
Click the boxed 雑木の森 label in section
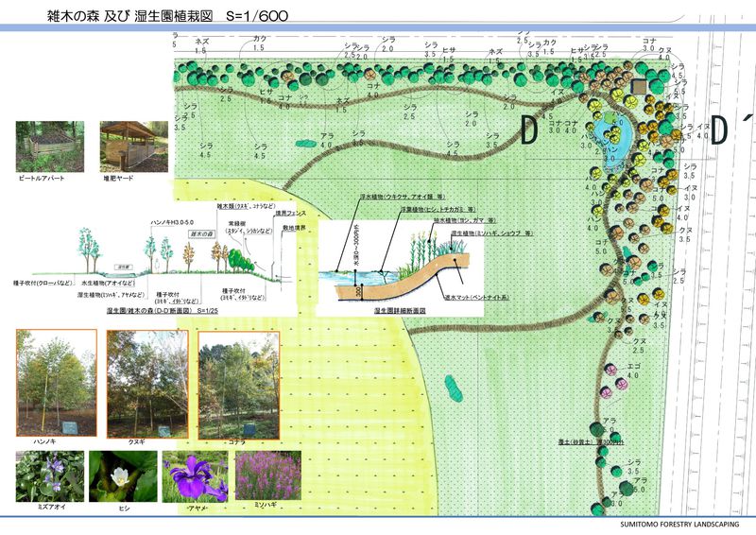(201, 233)
